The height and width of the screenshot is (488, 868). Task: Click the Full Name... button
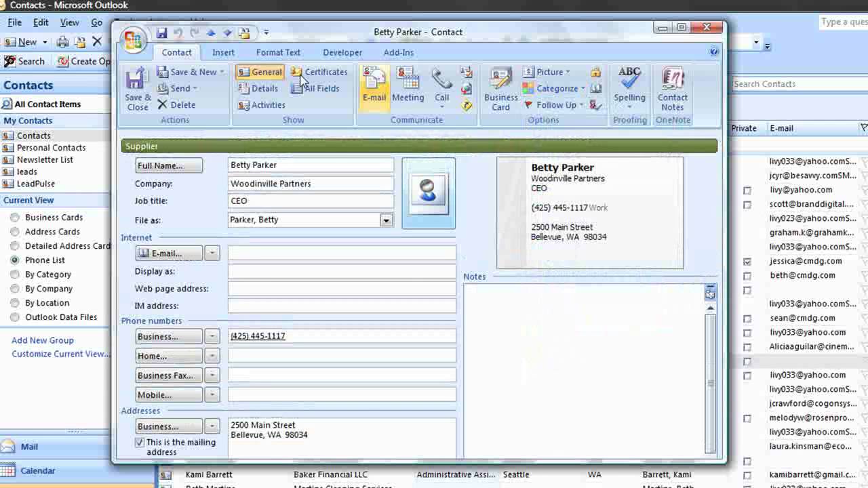(169, 165)
